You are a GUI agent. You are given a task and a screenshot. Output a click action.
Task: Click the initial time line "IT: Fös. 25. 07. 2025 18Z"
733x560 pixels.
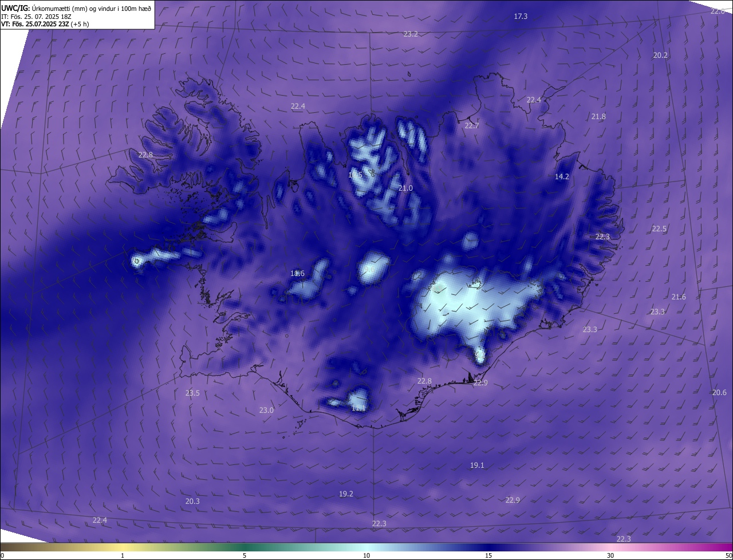tap(37, 16)
